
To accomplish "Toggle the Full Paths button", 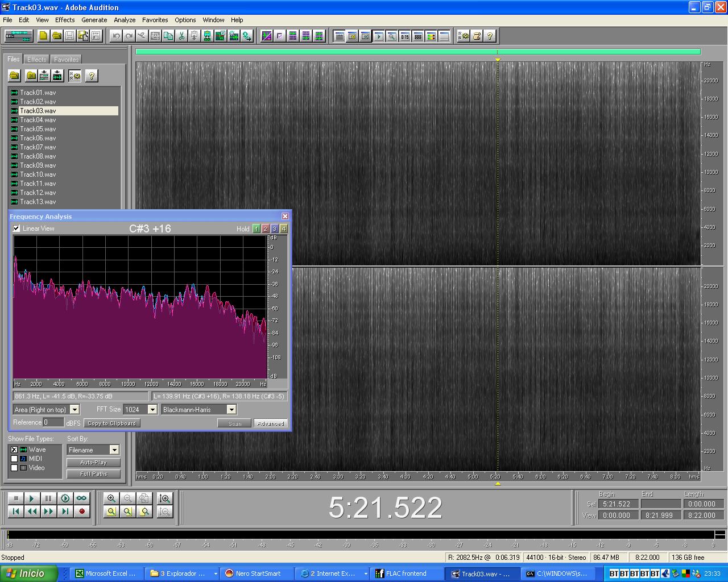I will click(93, 473).
